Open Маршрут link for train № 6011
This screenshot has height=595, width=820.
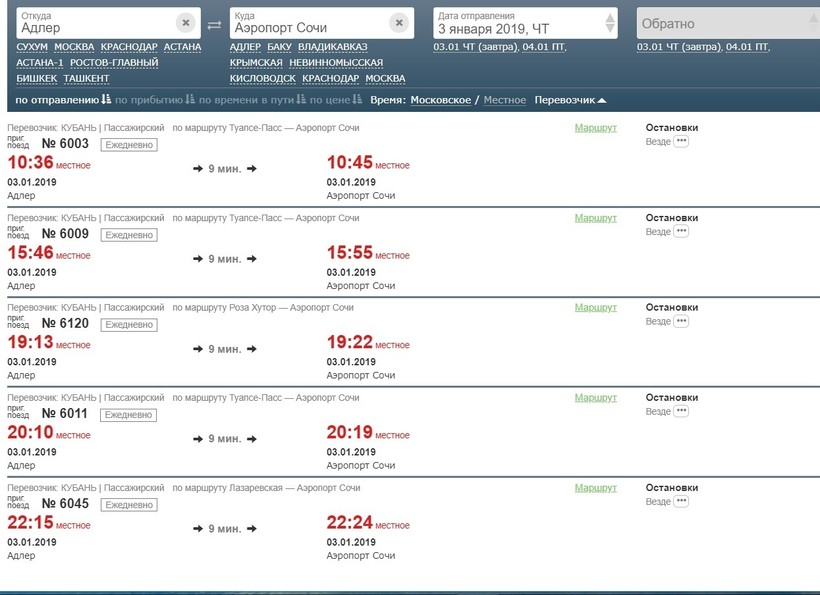tap(596, 398)
